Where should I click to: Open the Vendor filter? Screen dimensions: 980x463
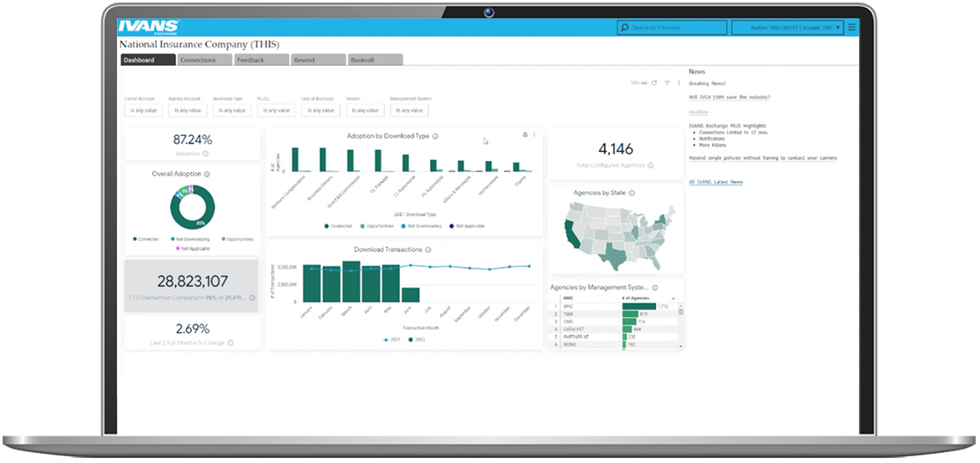(365, 110)
